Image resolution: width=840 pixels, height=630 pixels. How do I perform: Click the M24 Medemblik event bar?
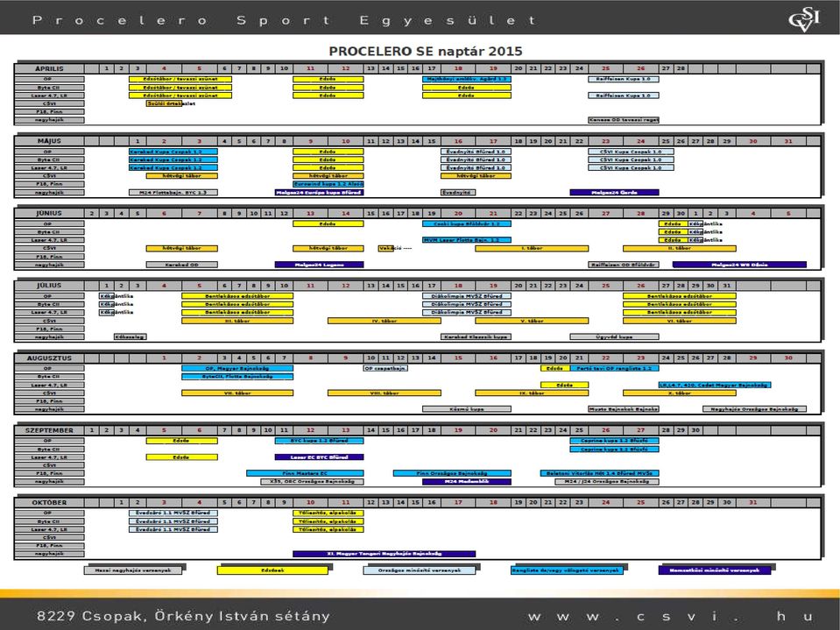point(467,482)
